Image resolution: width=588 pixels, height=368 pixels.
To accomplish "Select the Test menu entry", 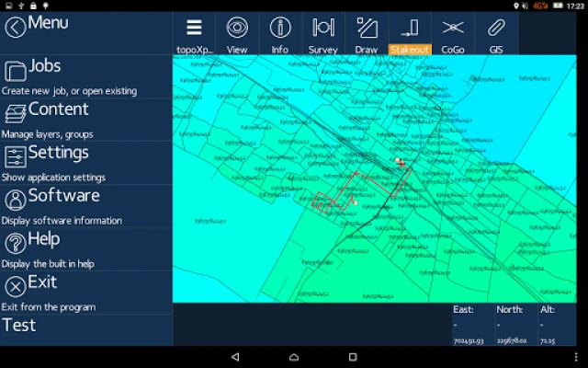I will 86,330.
